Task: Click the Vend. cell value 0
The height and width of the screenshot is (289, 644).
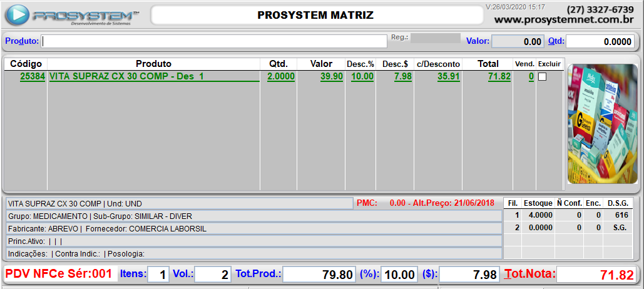Action: [x=531, y=76]
